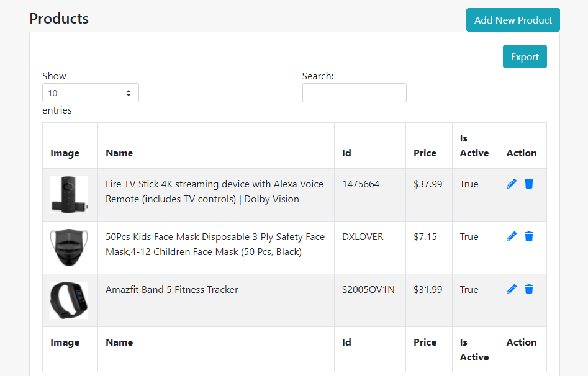Edit the Fire TV Stick product
This screenshot has height=376, width=588.
tap(512, 184)
